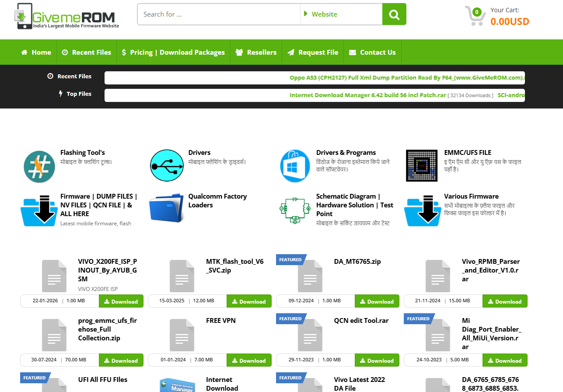
Task: Open Internet Download Manager 6.42 ticker link
Action: pyautogui.click(x=367, y=95)
